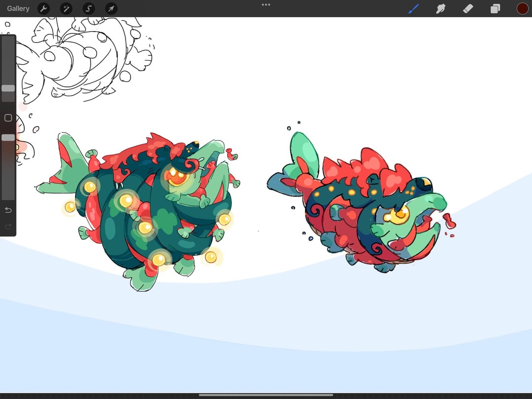Activate the Transform arrow tool

(x=111, y=8)
